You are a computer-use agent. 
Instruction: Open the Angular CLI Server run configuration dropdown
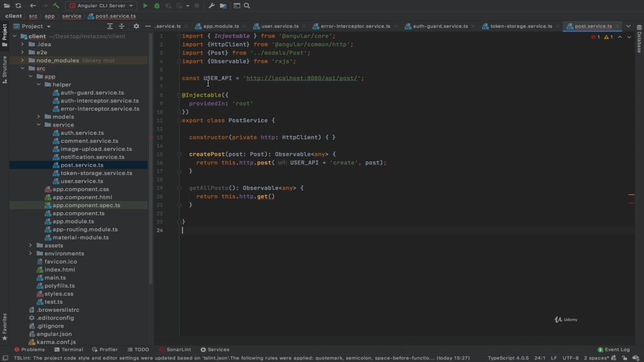(x=101, y=6)
